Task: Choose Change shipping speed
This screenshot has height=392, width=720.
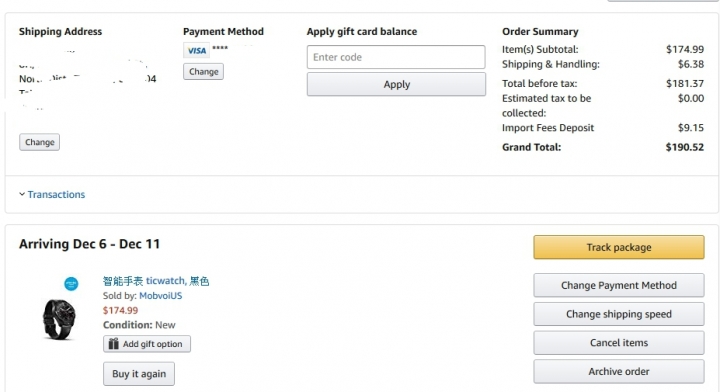Action: (619, 314)
